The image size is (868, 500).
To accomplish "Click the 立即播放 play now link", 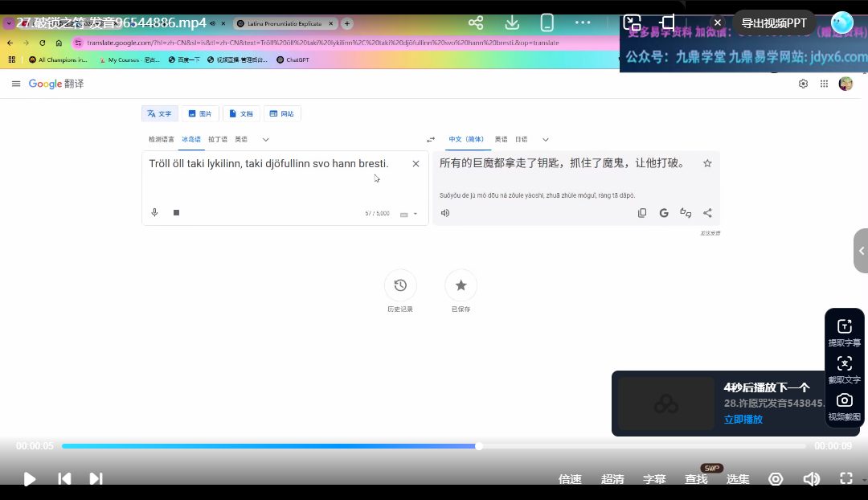I will [743, 420].
